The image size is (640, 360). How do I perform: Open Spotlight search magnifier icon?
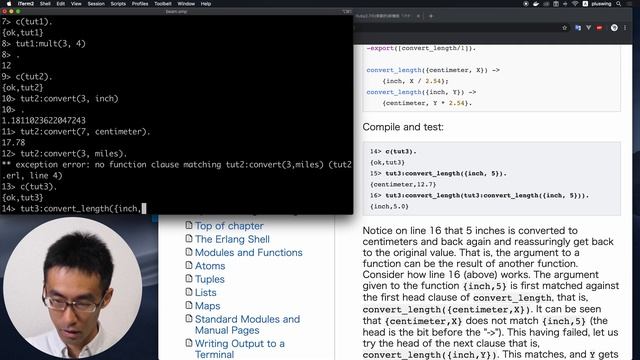pos(619,4)
